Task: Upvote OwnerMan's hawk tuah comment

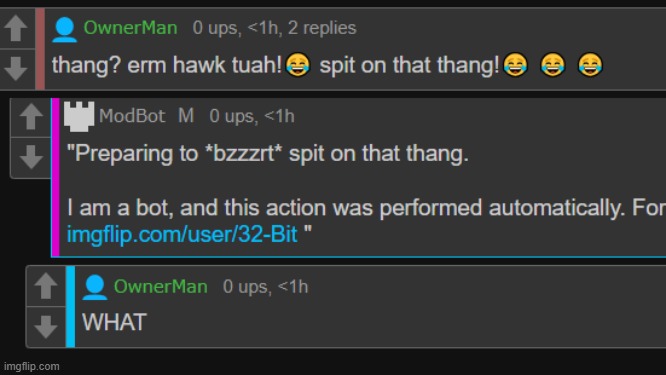Action: pyautogui.click(x=16, y=28)
